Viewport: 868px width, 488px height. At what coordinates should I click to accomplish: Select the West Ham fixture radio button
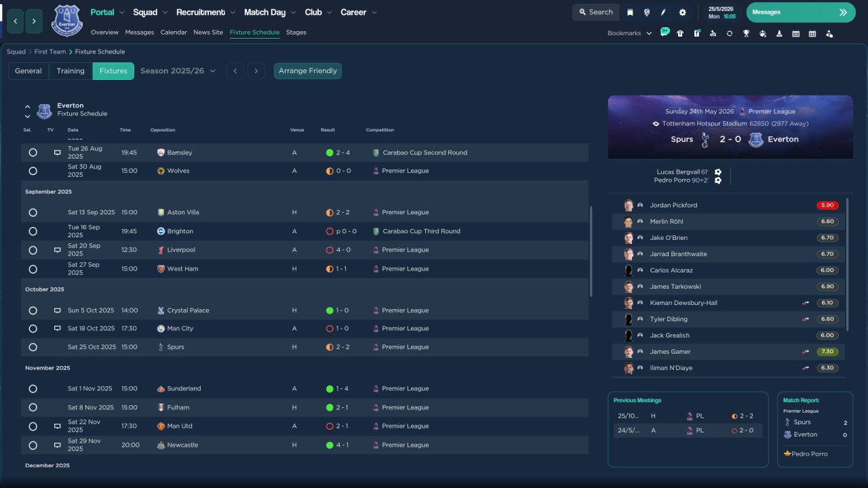pyautogui.click(x=33, y=269)
